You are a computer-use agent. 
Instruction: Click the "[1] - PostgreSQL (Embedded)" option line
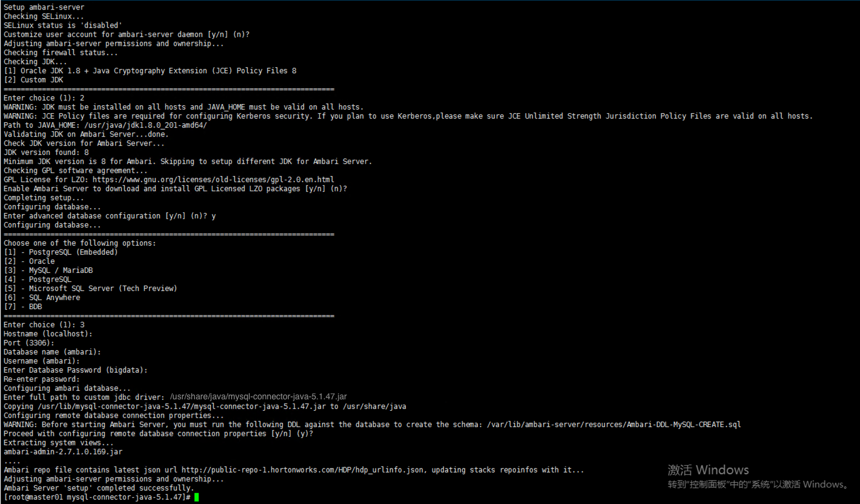coord(61,252)
